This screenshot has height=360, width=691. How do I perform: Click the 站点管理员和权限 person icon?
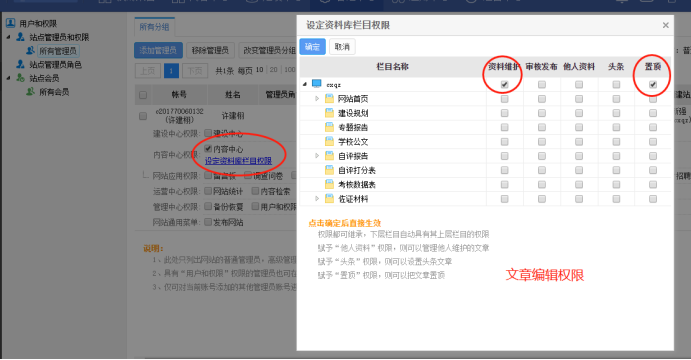coord(20,37)
